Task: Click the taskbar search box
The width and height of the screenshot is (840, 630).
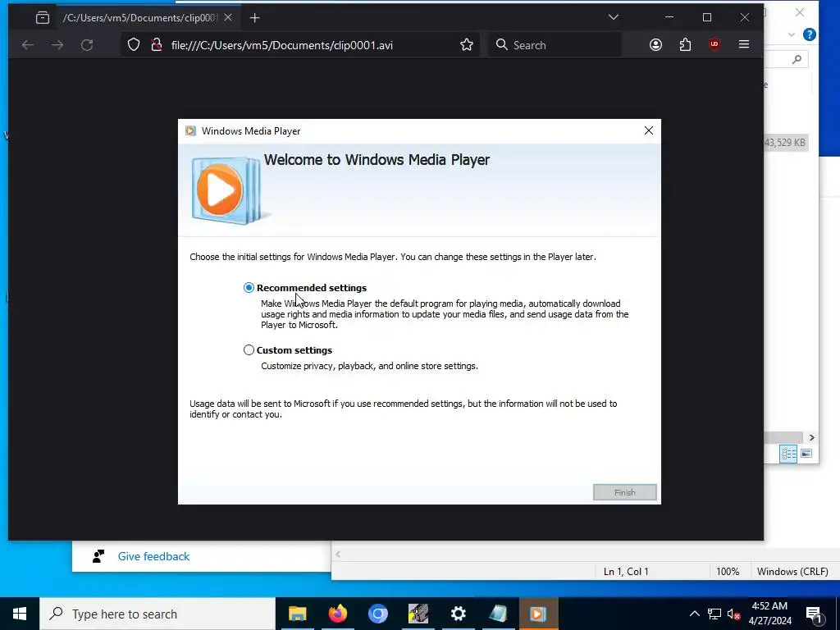Action: pyautogui.click(x=157, y=614)
